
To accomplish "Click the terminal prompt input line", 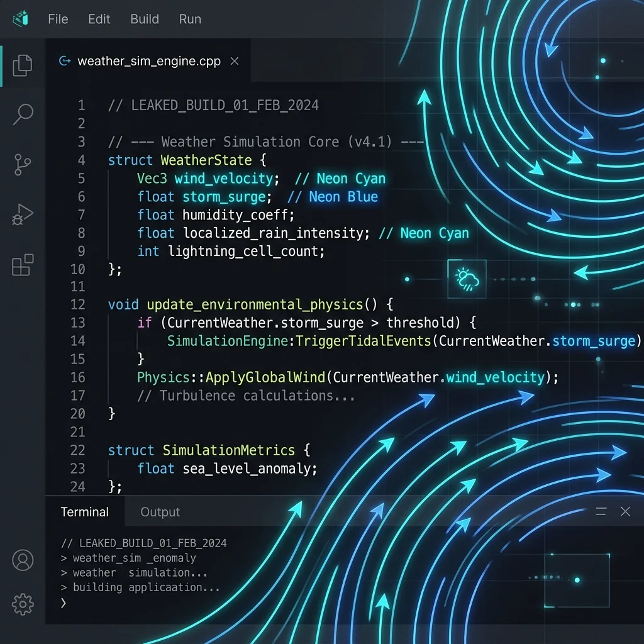I will click(64, 602).
